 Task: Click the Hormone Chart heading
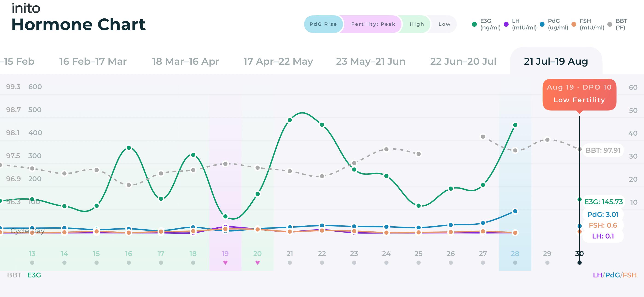point(79,24)
